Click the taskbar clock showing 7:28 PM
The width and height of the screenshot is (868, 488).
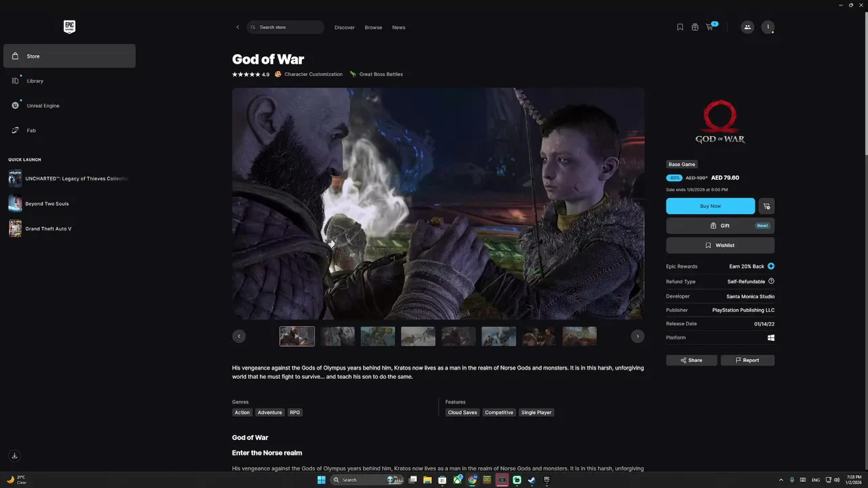pyautogui.click(x=853, y=480)
